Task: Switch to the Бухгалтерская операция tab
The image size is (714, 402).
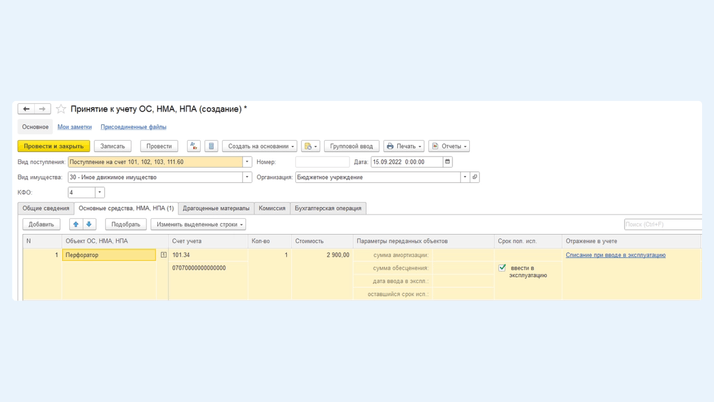Action: click(x=328, y=208)
